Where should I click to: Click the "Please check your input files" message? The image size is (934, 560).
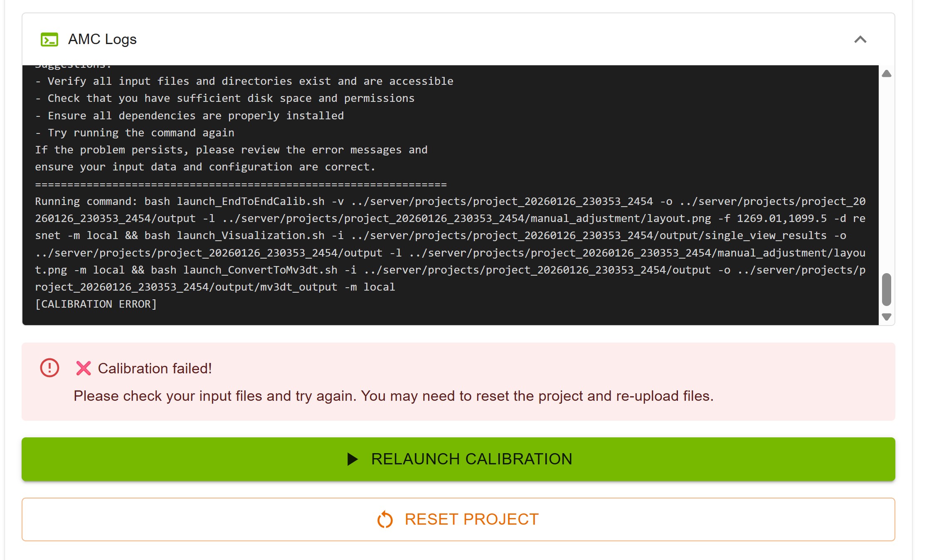tap(393, 396)
